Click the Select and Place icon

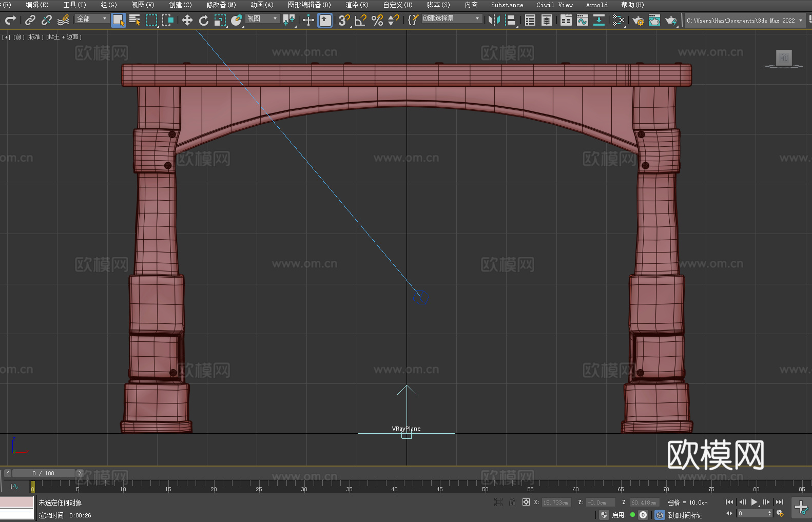coord(237,20)
